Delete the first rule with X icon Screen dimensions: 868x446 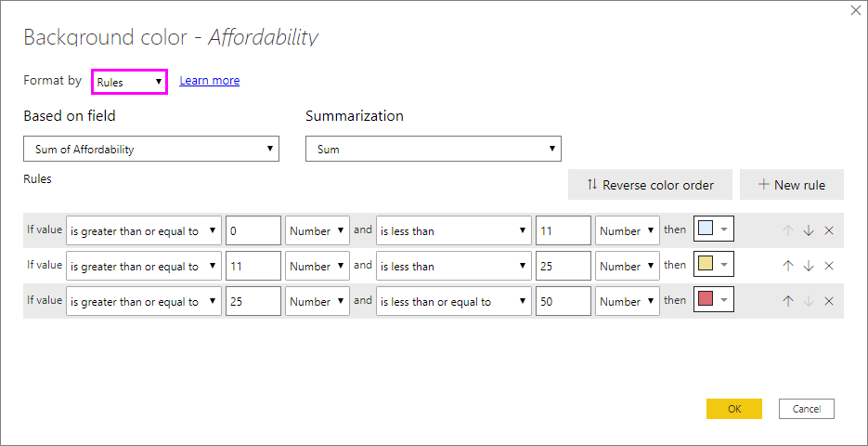[829, 230]
